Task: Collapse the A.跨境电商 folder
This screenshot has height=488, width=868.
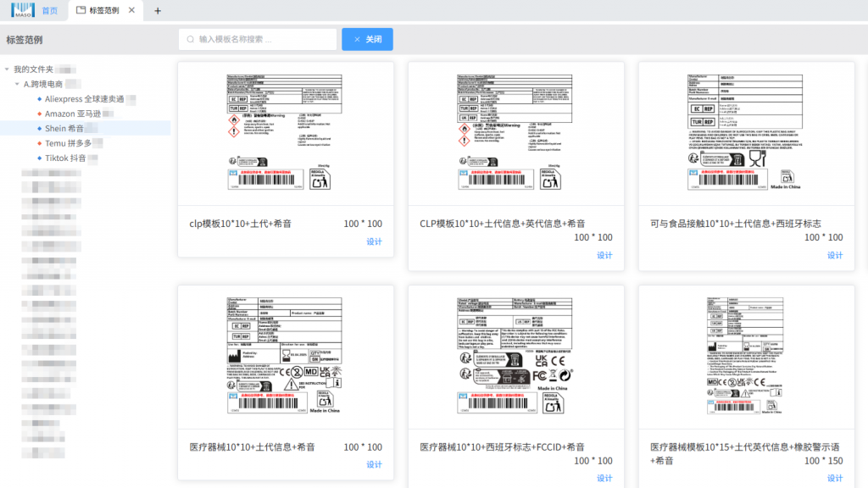Action: click(x=17, y=84)
